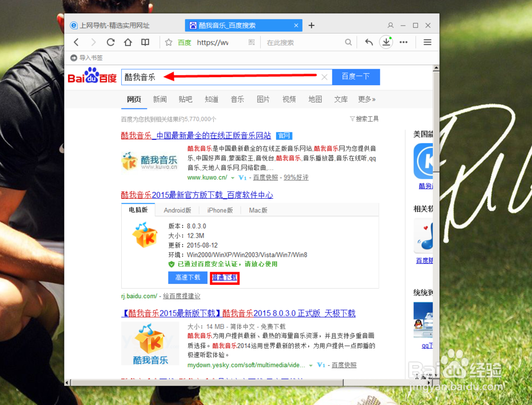
Task: Open the hamburger main menu
Action: point(428,43)
